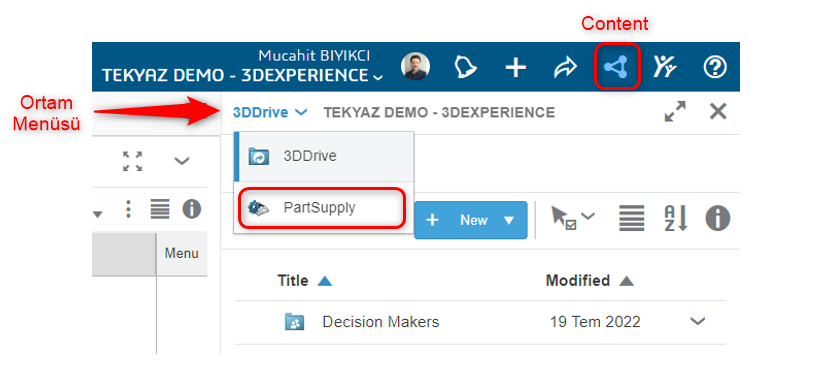Open the selection mode cursor dropdown
Image resolution: width=817 pixels, height=369 pixels.
point(573,218)
